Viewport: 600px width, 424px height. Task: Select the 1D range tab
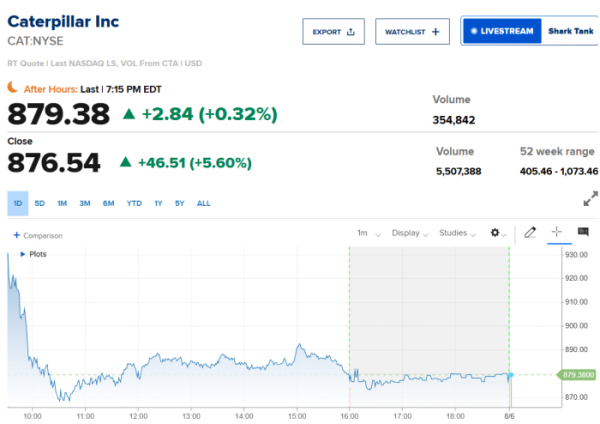[18, 203]
